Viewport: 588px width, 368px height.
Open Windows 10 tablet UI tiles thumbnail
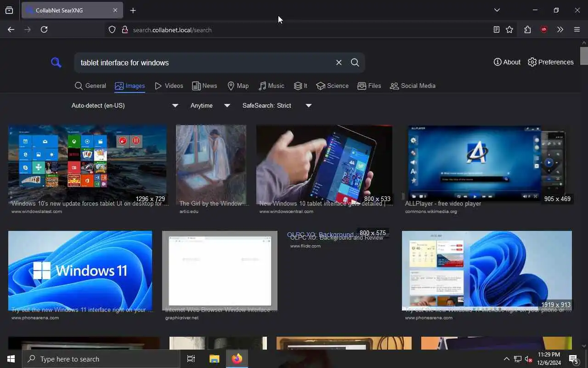[87, 164]
